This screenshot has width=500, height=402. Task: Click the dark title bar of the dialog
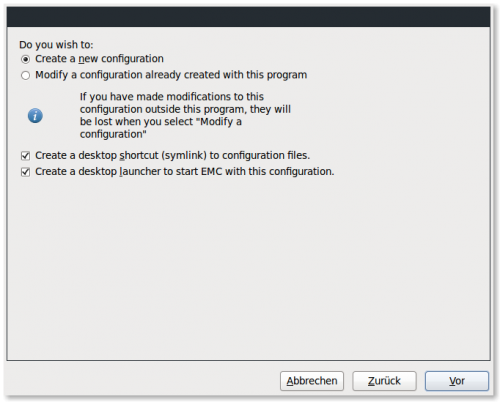click(248, 17)
